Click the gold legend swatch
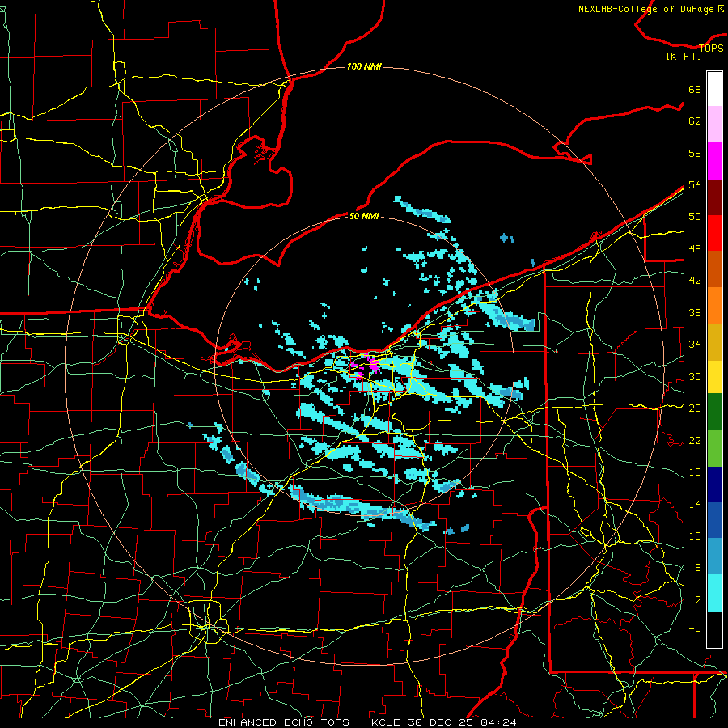The height and width of the screenshot is (728, 728). pyautogui.click(x=714, y=342)
